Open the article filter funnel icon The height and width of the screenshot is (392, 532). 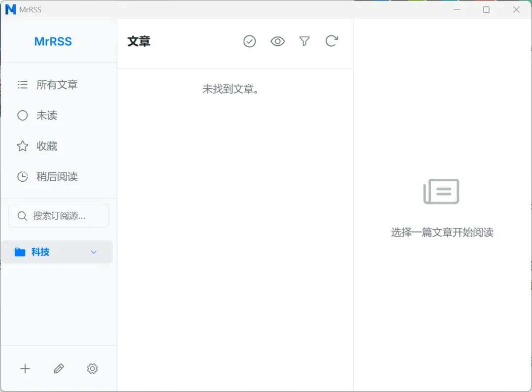(x=304, y=41)
